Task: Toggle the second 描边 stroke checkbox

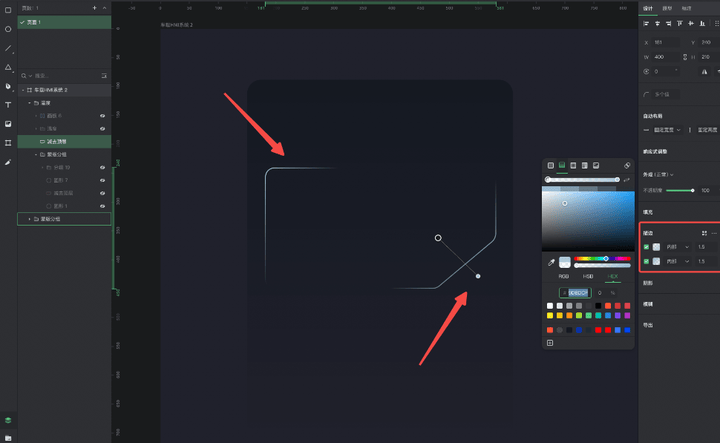Action: pyautogui.click(x=647, y=261)
